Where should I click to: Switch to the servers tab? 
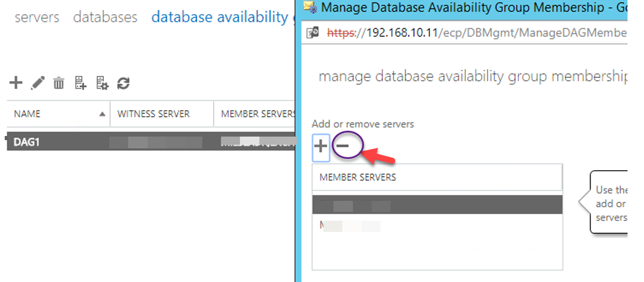[37, 17]
